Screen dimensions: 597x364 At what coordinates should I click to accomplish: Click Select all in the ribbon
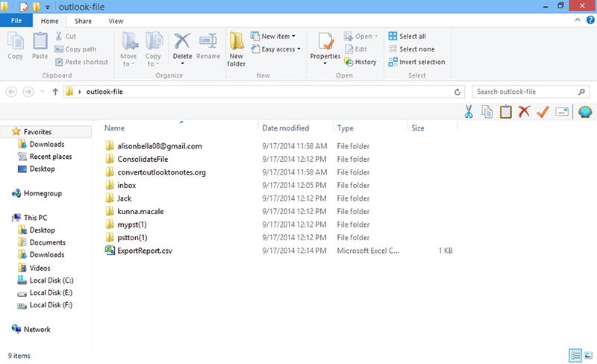(x=407, y=36)
